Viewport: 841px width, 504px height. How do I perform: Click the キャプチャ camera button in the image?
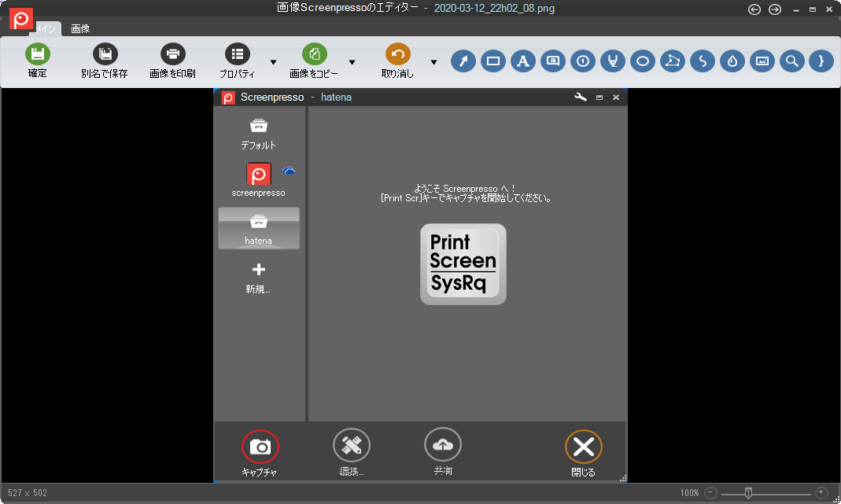point(260,446)
